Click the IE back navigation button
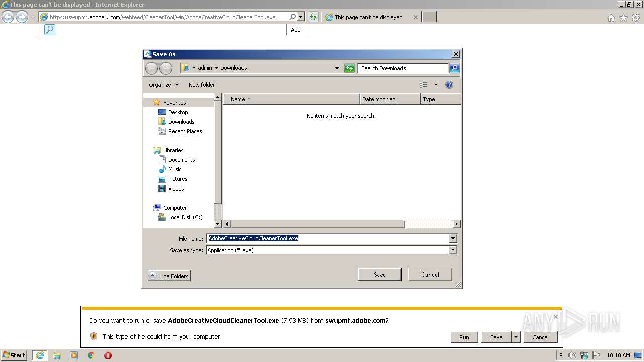The height and width of the screenshot is (362, 644). pyautogui.click(x=8, y=17)
